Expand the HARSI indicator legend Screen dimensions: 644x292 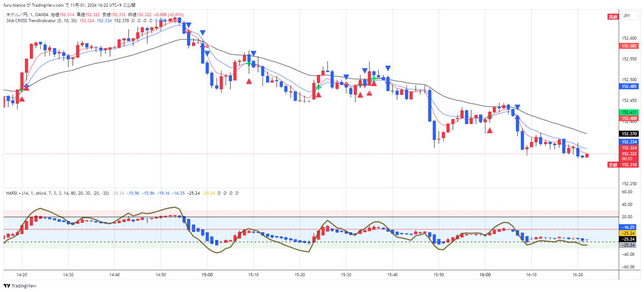click(12, 193)
